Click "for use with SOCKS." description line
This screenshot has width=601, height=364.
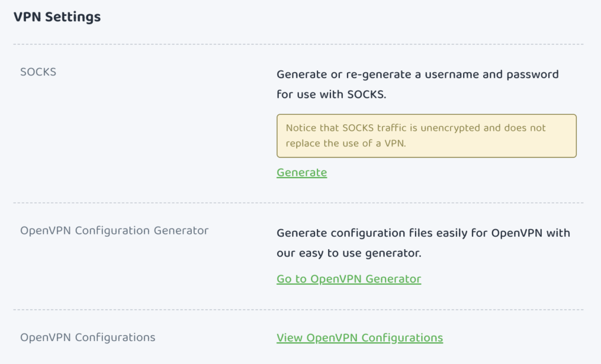331,94
